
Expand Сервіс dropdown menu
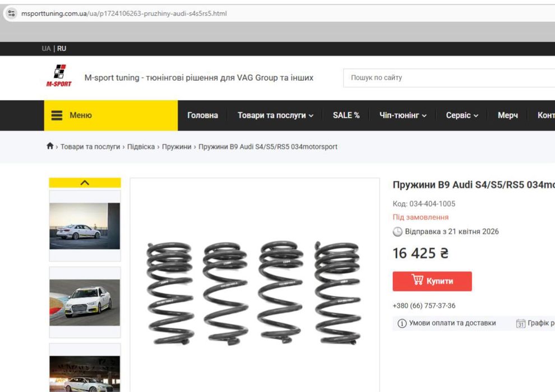point(462,115)
